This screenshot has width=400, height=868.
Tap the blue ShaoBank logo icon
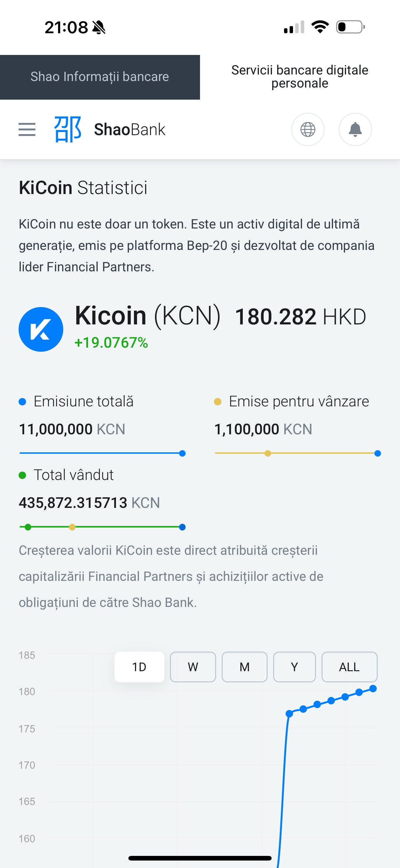[68, 129]
